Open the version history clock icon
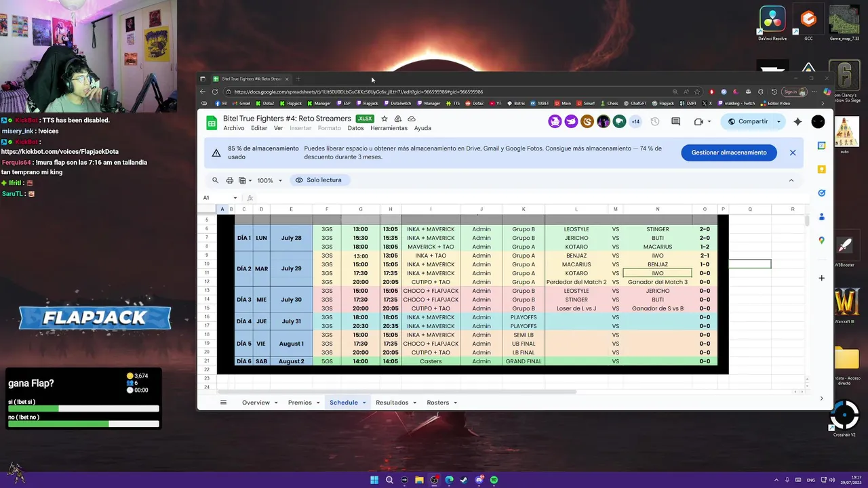This screenshot has height=488, width=868. click(x=655, y=122)
